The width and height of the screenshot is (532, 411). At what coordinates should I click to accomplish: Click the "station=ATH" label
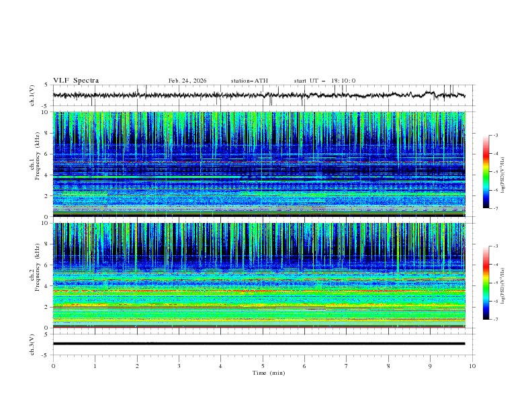pyautogui.click(x=249, y=81)
